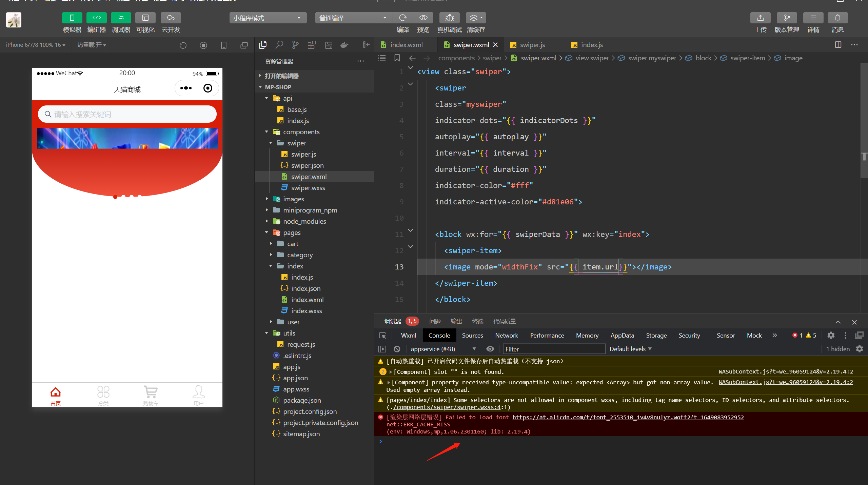This screenshot has height=485, width=868.
Task: Click the upload (上传) icon
Action: pyautogui.click(x=761, y=18)
